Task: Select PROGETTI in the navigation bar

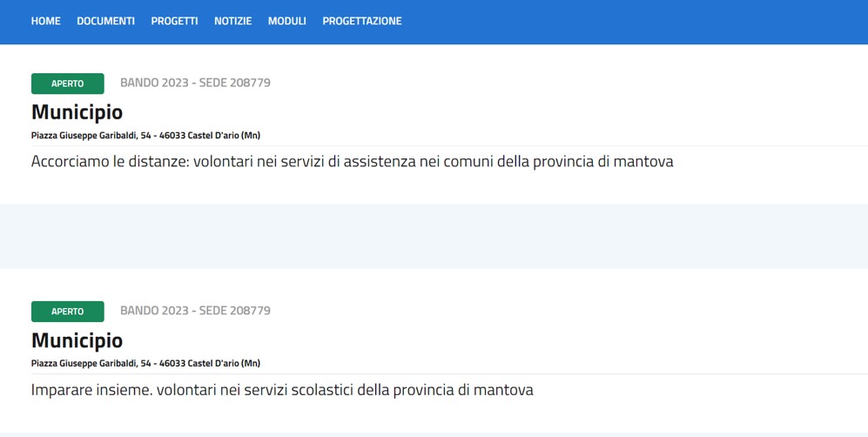Action: [x=174, y=21]
